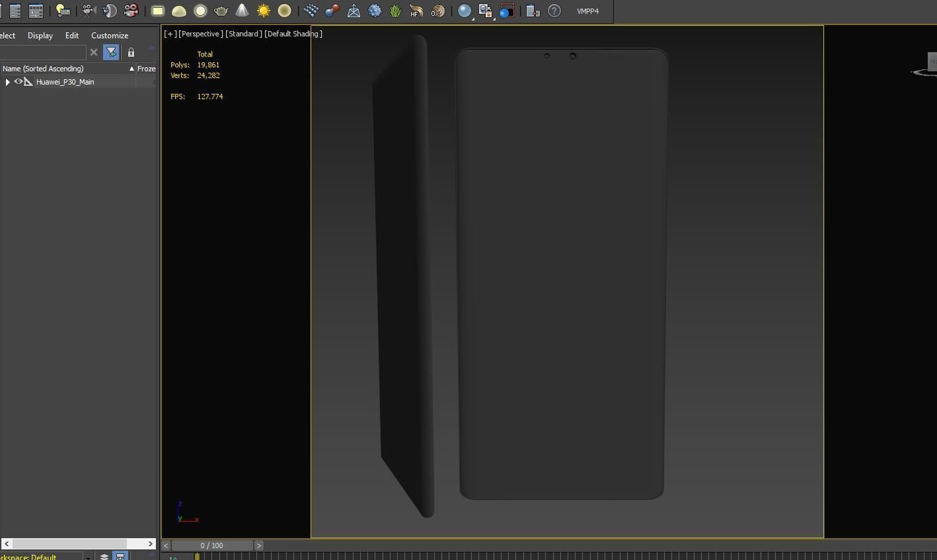Sort by the Name column header
This screenshot has width=937, height=560.
click(67, 69)
